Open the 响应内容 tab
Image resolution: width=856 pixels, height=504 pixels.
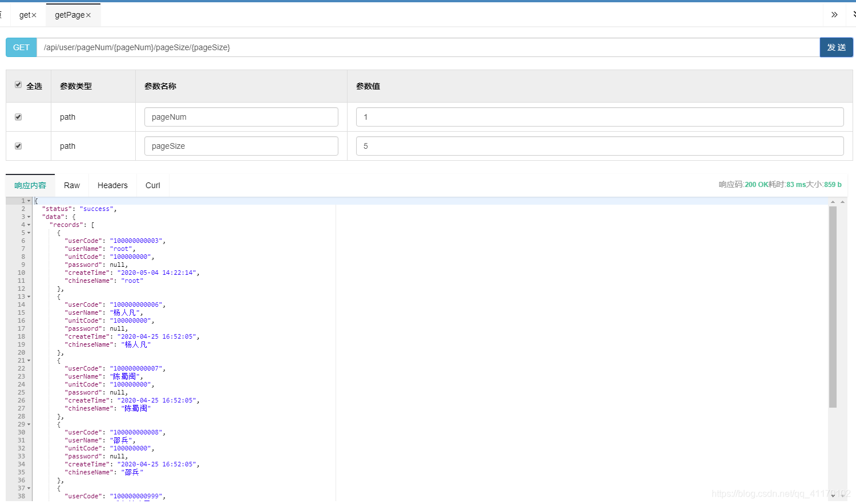30,185
